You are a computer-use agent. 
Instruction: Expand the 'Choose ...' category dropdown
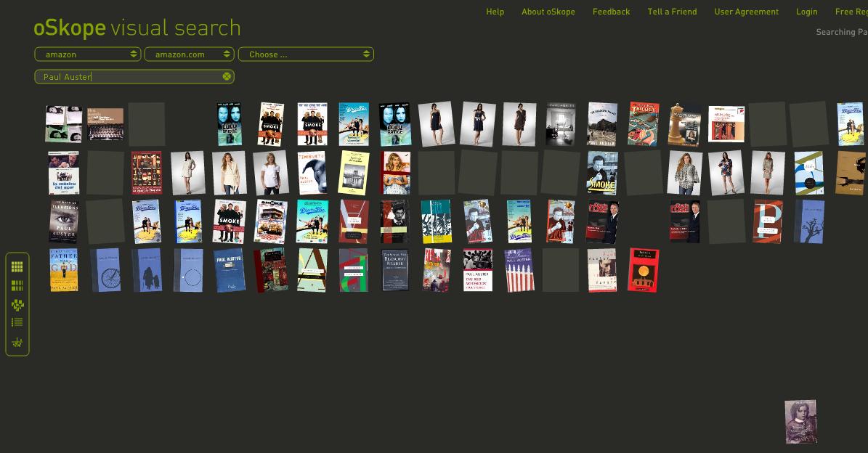[x=306, y=54]
